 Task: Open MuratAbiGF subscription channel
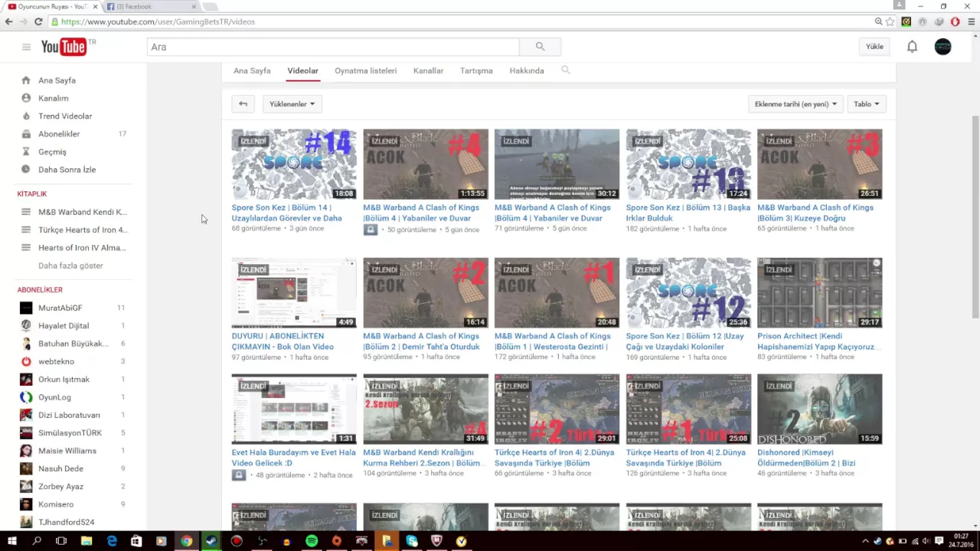60,308
